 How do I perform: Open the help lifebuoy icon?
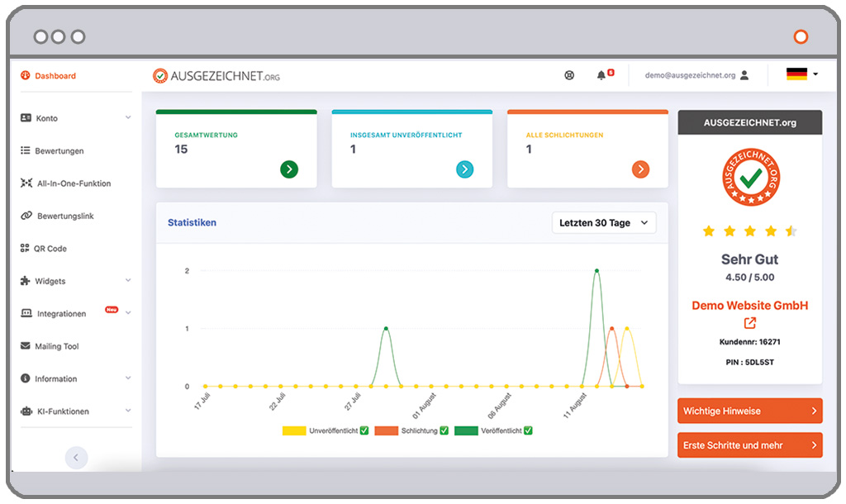[569, 75]
